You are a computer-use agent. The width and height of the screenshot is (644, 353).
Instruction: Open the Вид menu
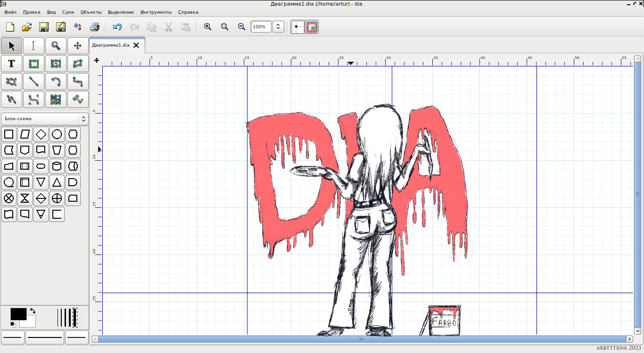[51, 12]
